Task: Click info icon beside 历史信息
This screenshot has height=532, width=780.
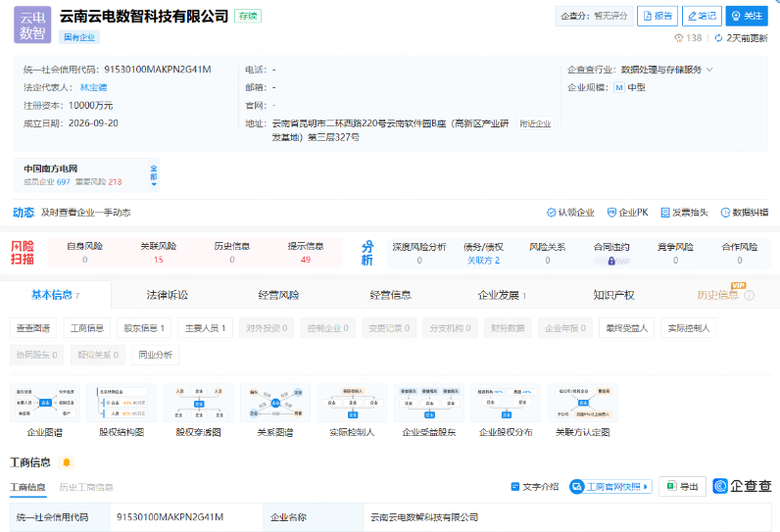Action: (x=750, y=295)
